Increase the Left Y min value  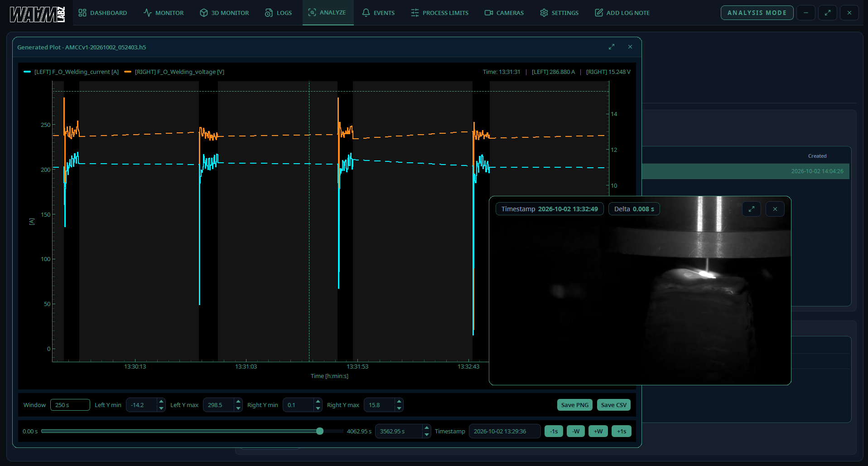(161, 402)
